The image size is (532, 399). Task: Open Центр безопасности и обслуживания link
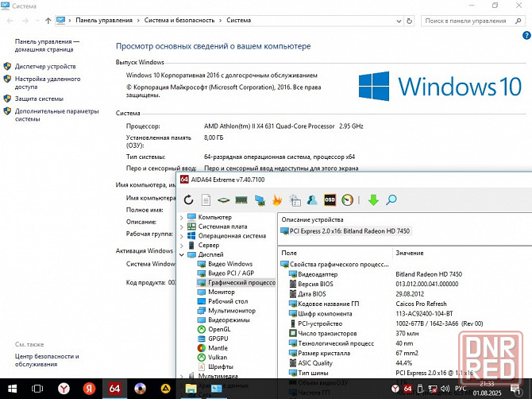click(x=47, y=360)
